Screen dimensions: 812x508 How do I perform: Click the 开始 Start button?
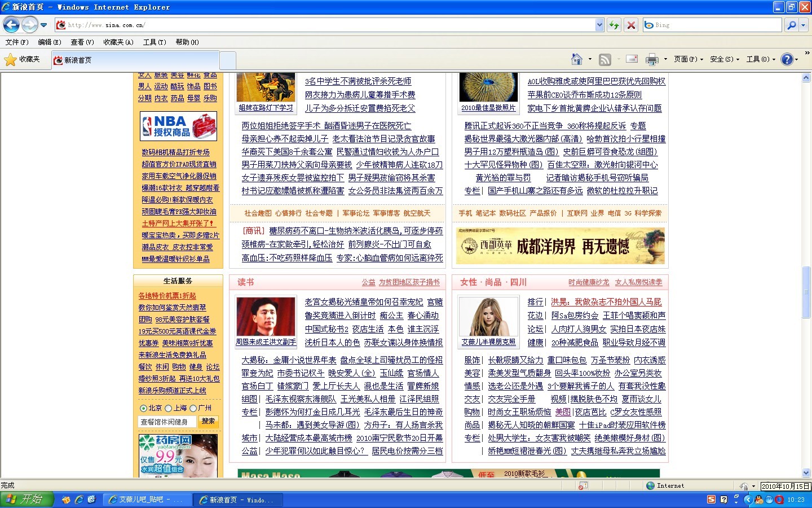[x=27, y=500]
